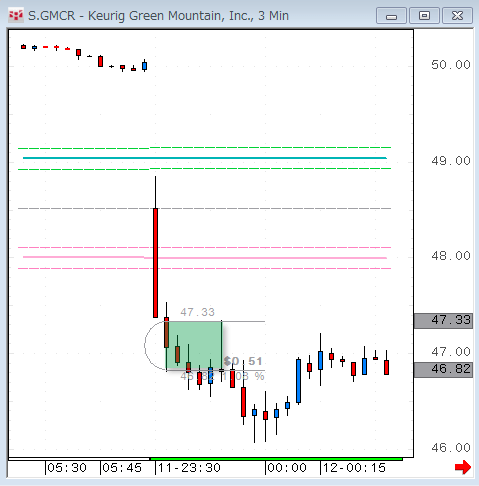Close the S.GMCR chart window
Screen dimensions: 479x486
click(457, 16)
